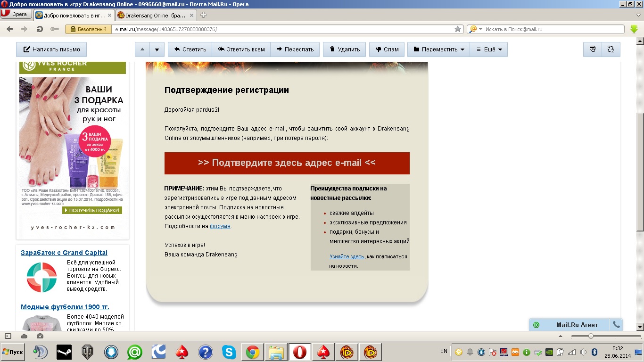This screenshot has width=644, height=362.
Task: Click the Ответить button
Action: [x=190, y=49]
